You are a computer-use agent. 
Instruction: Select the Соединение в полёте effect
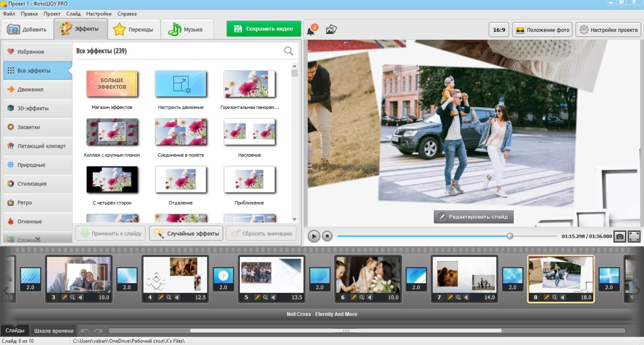point(181,132)
